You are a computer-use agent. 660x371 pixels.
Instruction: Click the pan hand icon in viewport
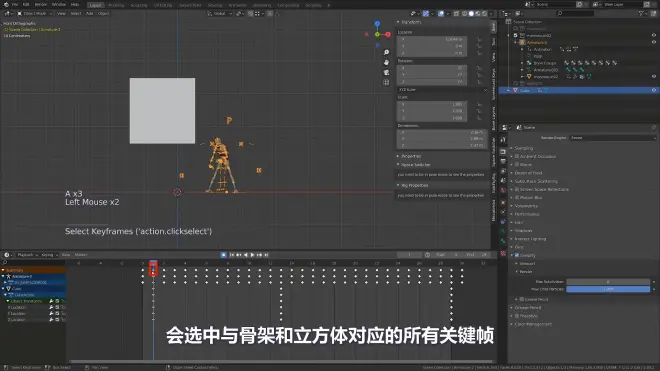pos(386,62)
